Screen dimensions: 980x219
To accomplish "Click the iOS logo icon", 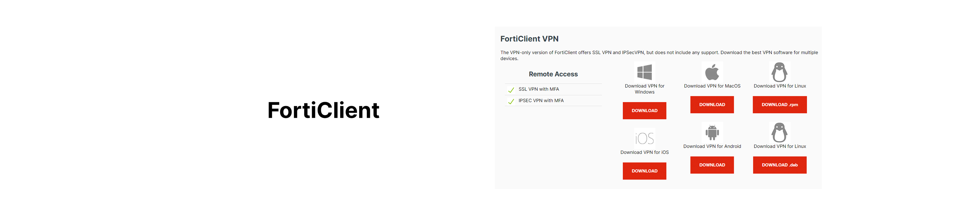I will 644,138.
